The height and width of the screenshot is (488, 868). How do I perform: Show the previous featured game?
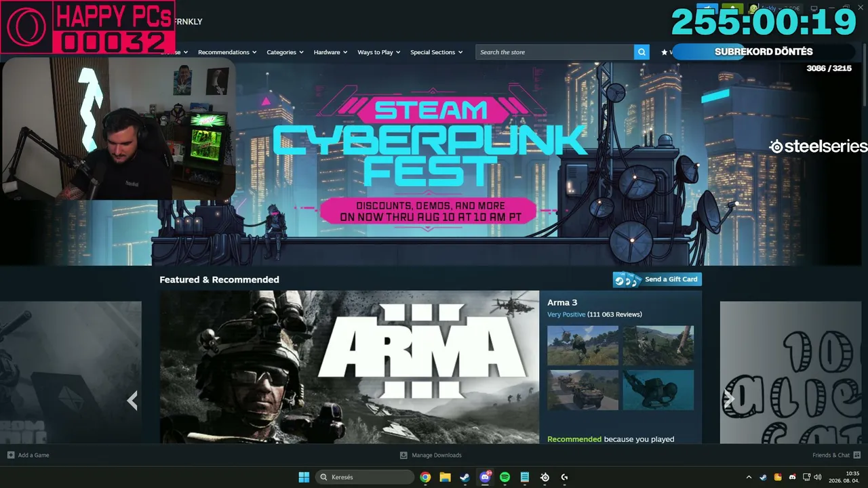tap(132, 401)
